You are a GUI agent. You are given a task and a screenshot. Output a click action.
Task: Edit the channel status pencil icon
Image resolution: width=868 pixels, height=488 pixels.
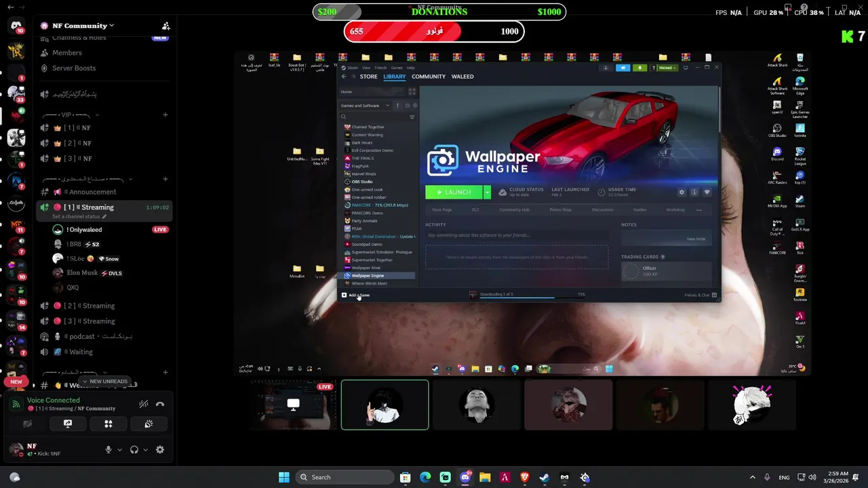[x=104, y=217]
